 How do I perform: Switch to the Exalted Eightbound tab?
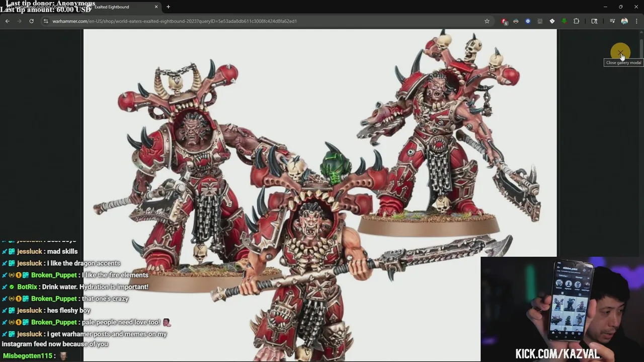(121, 7)
